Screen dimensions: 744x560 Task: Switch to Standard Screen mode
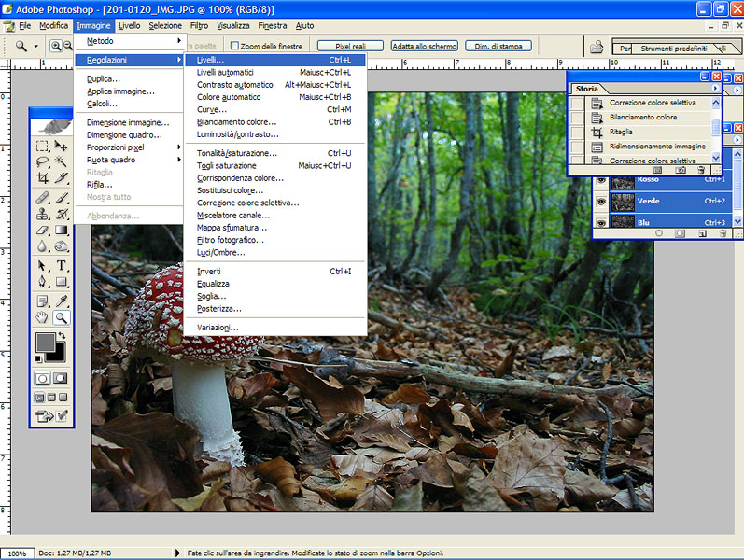(41, 398)
